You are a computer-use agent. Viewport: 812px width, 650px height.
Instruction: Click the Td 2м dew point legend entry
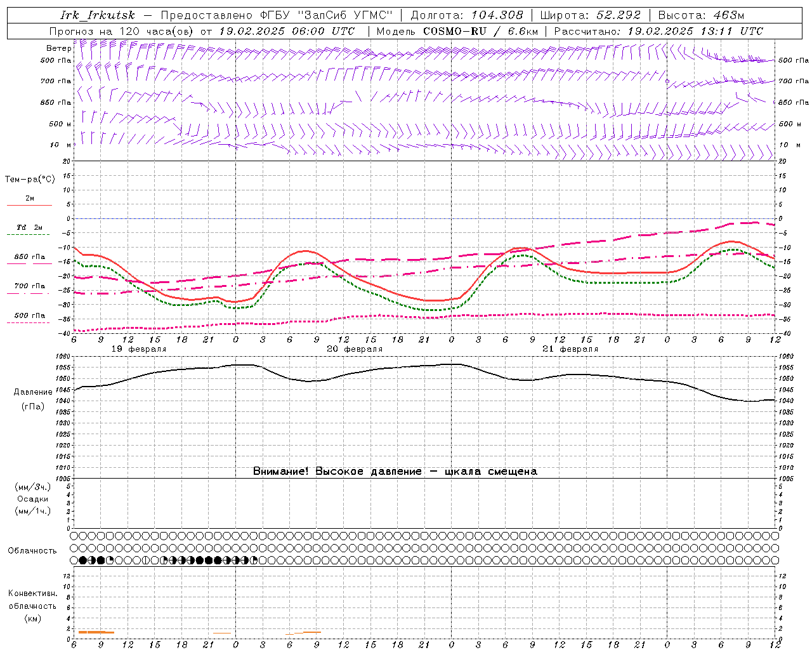tap(30, 227)
